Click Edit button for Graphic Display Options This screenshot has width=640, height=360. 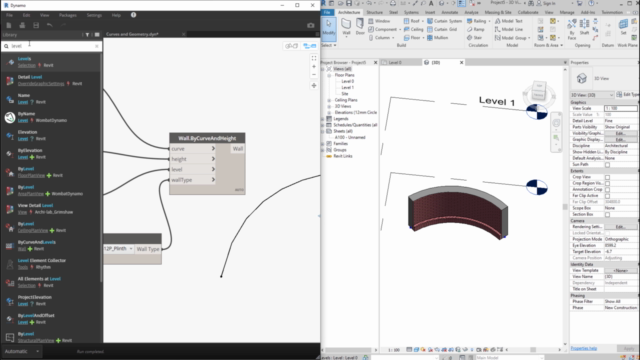(620, 140)
